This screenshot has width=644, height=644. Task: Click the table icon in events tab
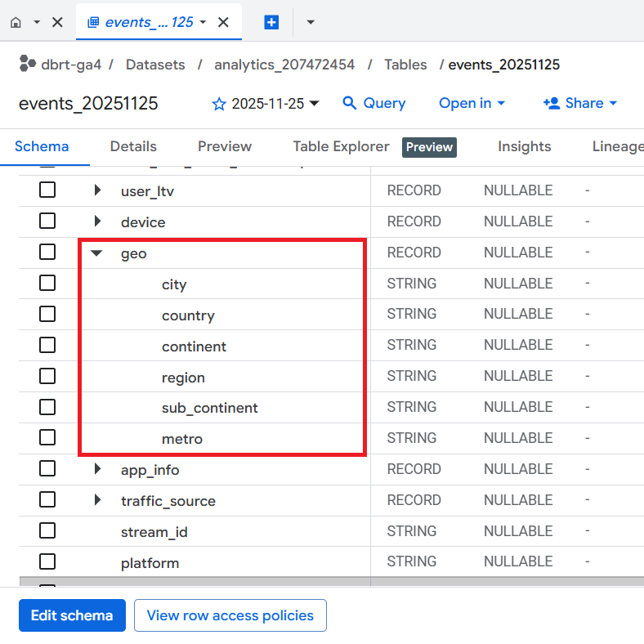(x=93, y=22)
